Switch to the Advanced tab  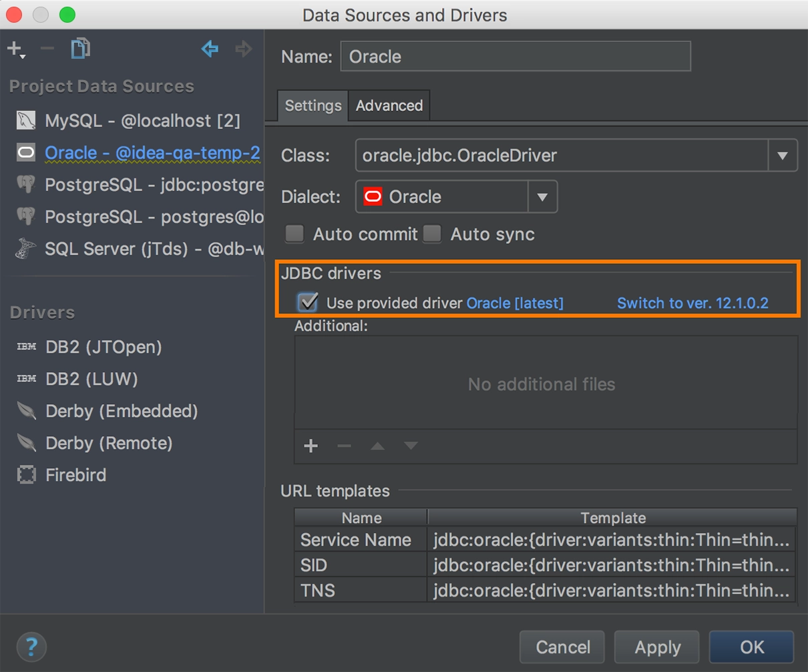point(389,106)
